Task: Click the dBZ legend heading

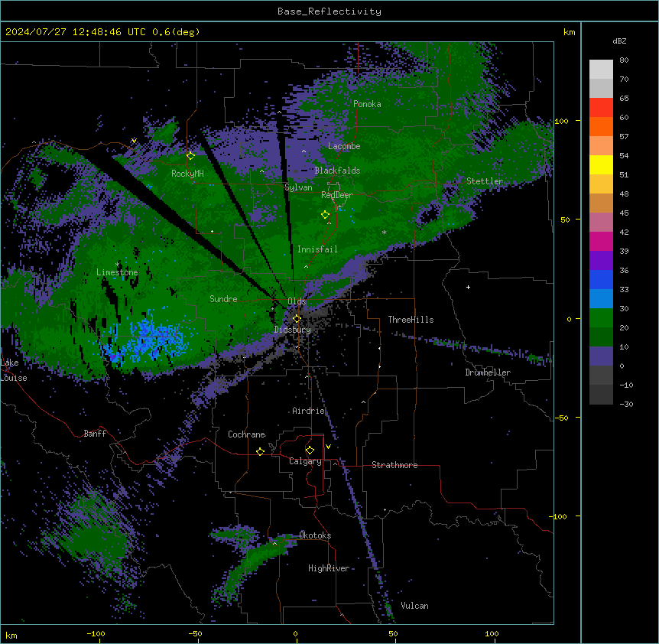Action: (x=619, y=41)
